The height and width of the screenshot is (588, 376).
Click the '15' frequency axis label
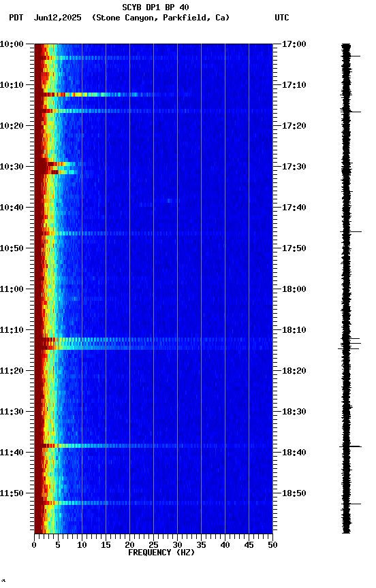coord(106,545)
